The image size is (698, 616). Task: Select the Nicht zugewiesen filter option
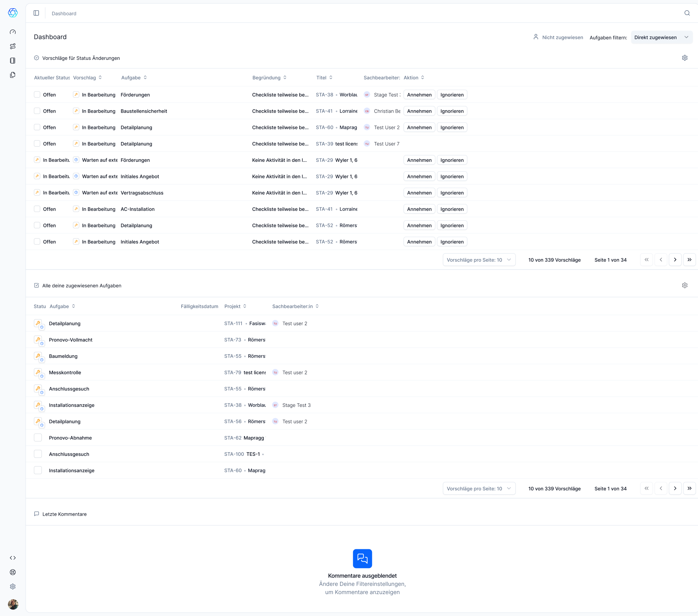click(558, 37)
